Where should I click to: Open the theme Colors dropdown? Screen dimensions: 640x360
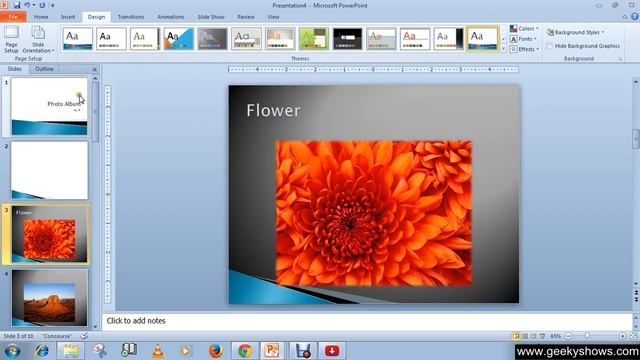(x=524, y=29)
